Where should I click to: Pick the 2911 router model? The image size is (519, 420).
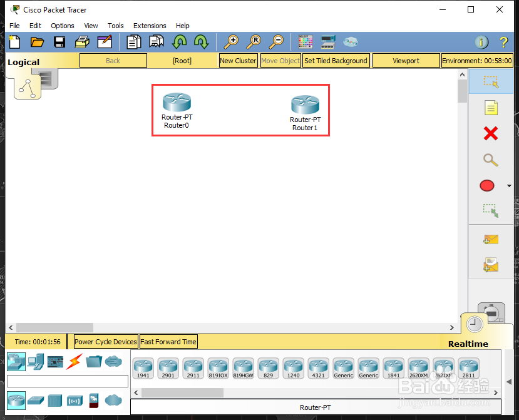click(x=193, y=368)
